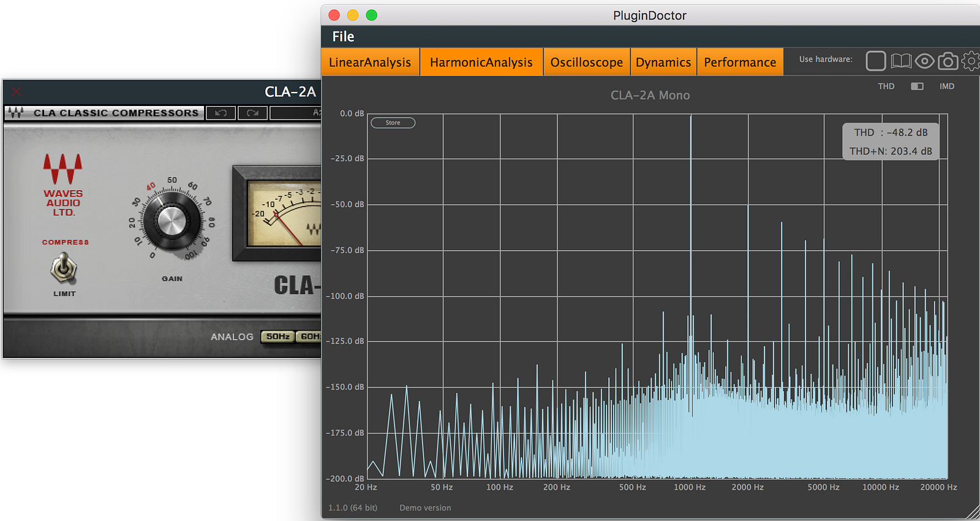
Task: Click the CLA-2A Mono graph title
Action: 650,95
